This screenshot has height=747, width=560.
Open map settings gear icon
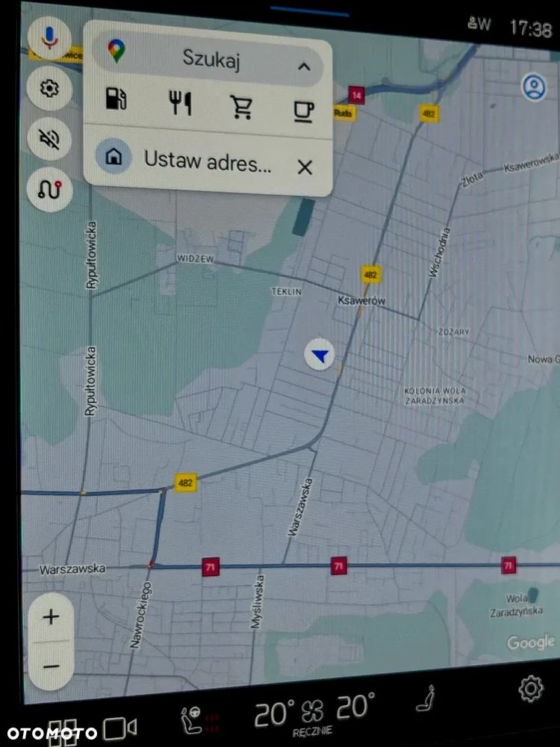click(49, 89)
